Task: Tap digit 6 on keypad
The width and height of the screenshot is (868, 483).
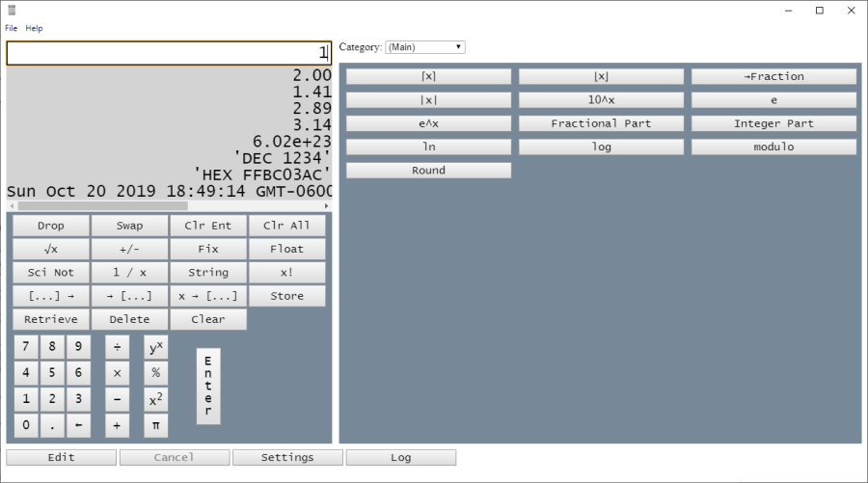Action: click(x=79, y=373)
